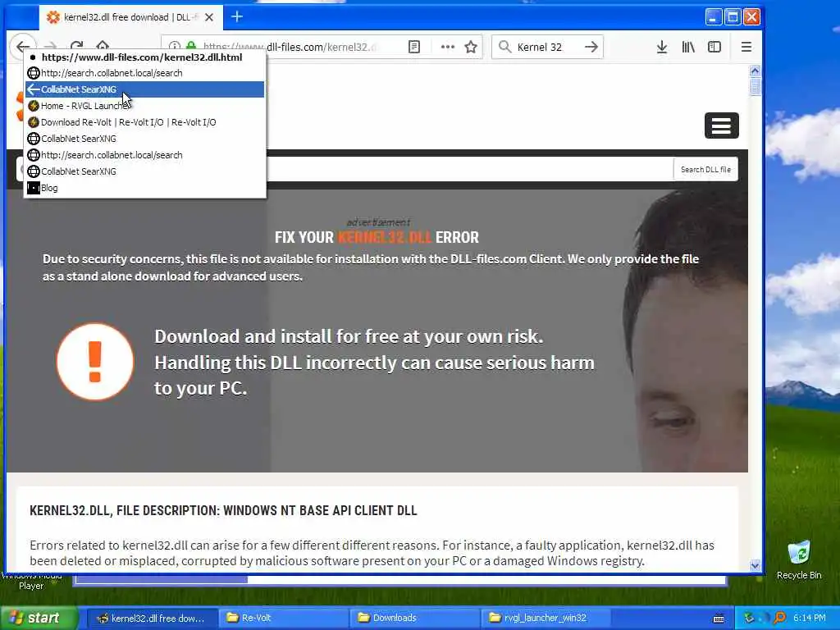Viewport: 840px width, 630px height.
Task: Choose Download Re-Volt | Re-Volt I/O entry
Action: [x=145, y=122]
